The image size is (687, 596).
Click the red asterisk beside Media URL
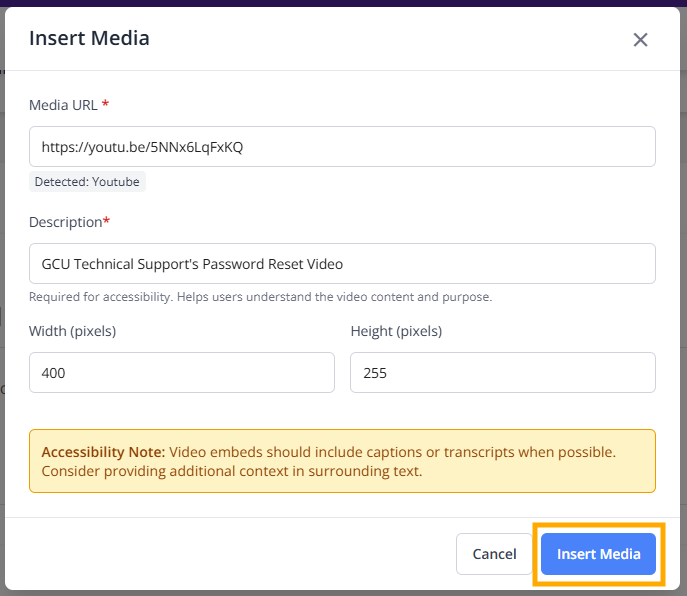[x=106, y=105]
